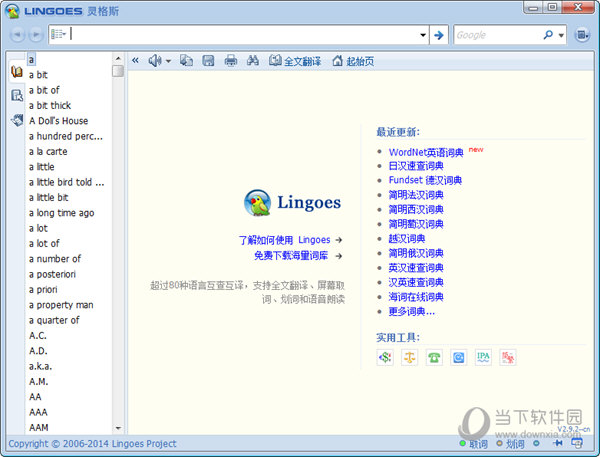Open 更多词典... link

[412, 311]
